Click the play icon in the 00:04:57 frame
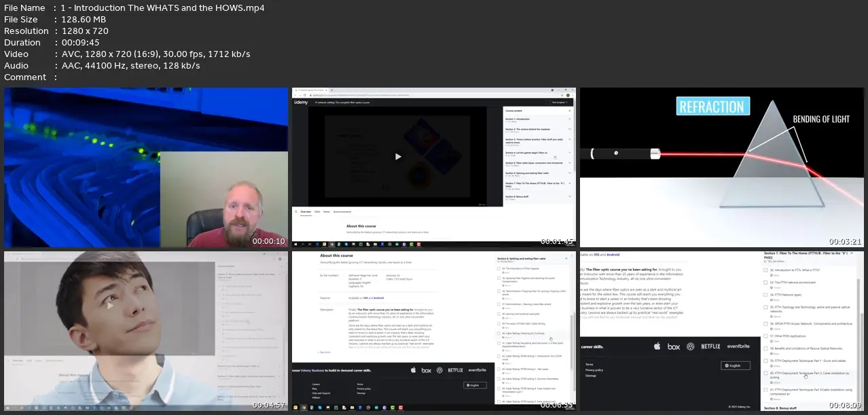 [109, 305]
